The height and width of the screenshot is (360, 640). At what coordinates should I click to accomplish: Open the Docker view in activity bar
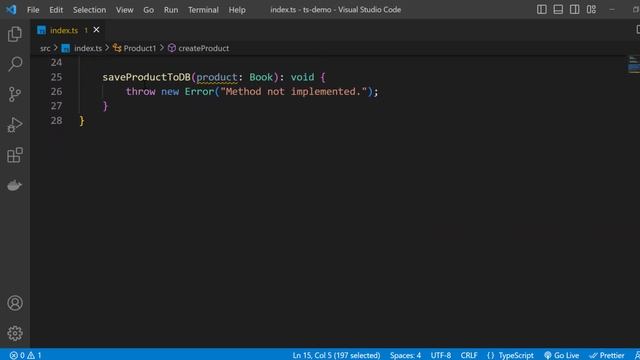click(15, 185)
